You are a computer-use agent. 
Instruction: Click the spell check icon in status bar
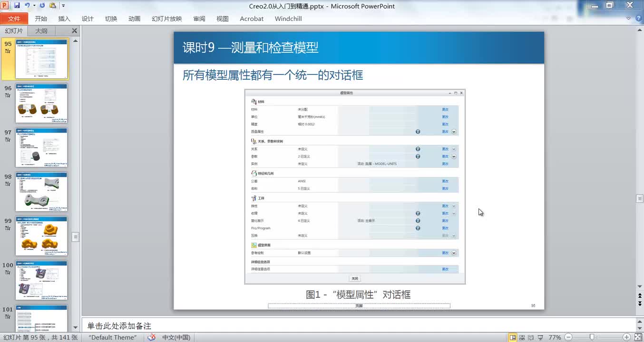(x=151, y=337)
